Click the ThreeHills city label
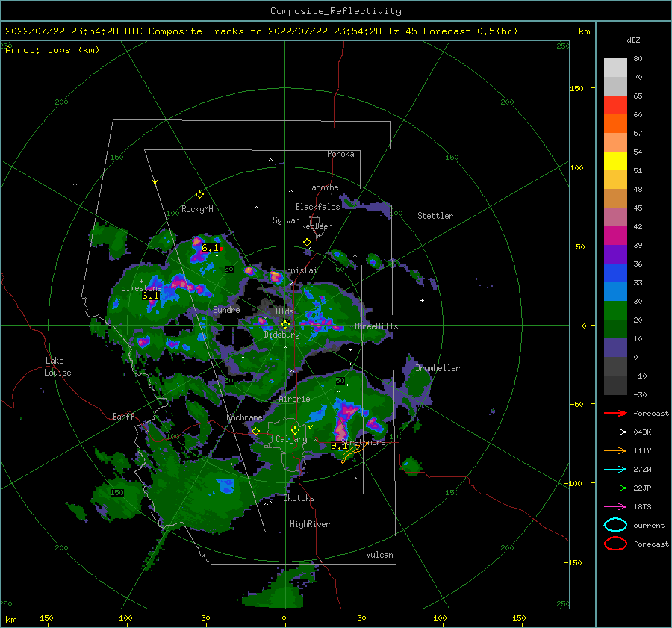 [x=376, y=326]
